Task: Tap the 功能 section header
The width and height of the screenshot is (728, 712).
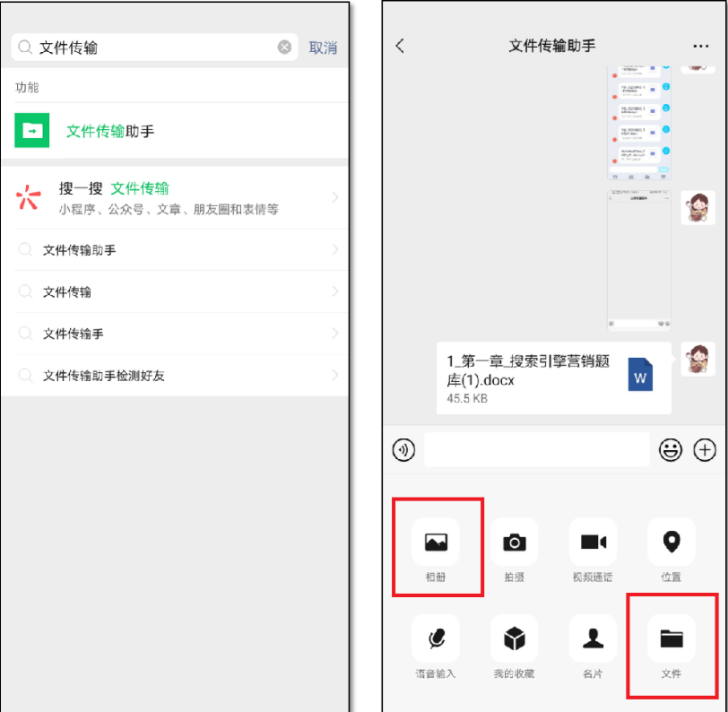Action: coord(27,87)
